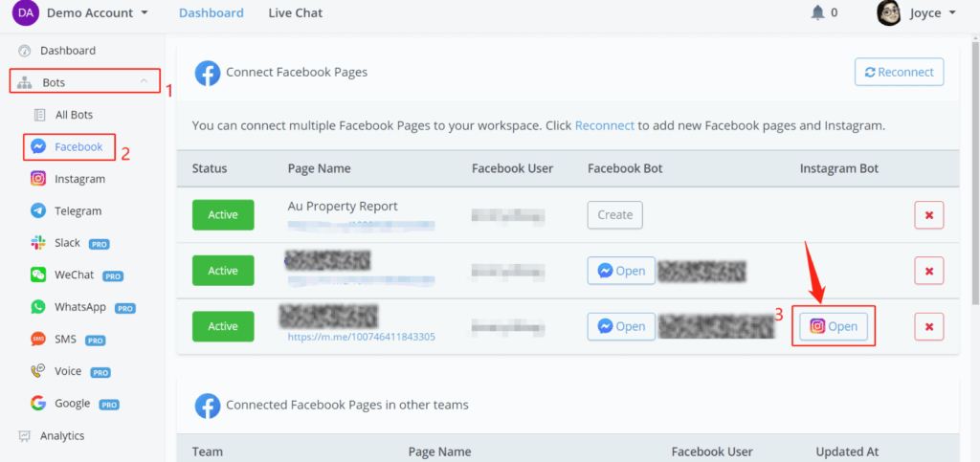The height and width of the screenshot is (462, 980).
Task: Open the Voice channel item
Action: (x=68, y=371)
